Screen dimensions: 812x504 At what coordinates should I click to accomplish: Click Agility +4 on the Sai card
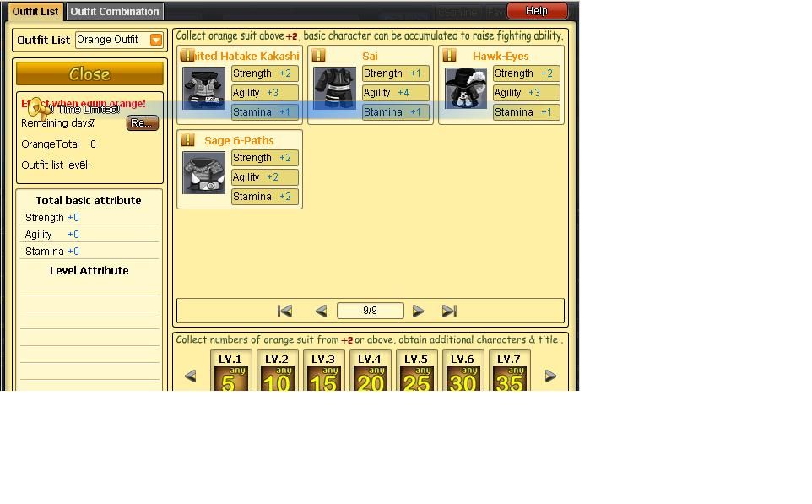coord(396,93)
